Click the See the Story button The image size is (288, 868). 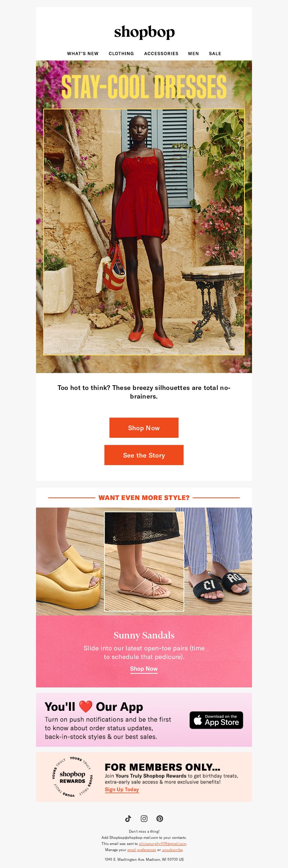[144, 455]
